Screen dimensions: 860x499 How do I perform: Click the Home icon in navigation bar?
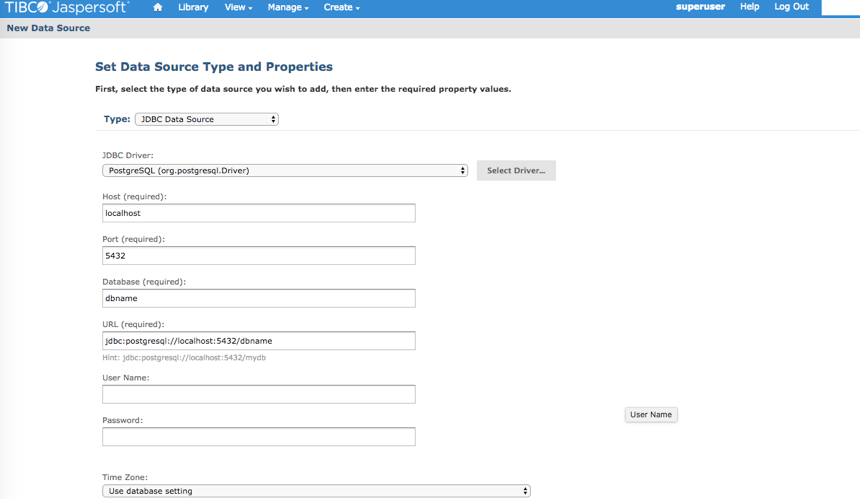click(157, 7)
